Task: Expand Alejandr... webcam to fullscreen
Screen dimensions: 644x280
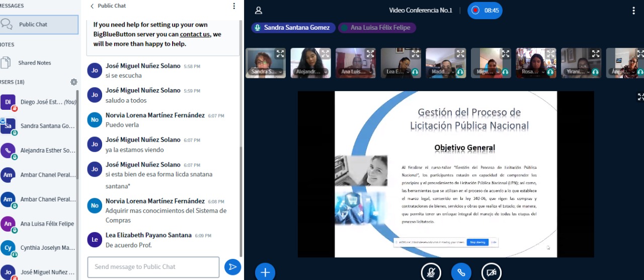Action: [x=325, y=53]
